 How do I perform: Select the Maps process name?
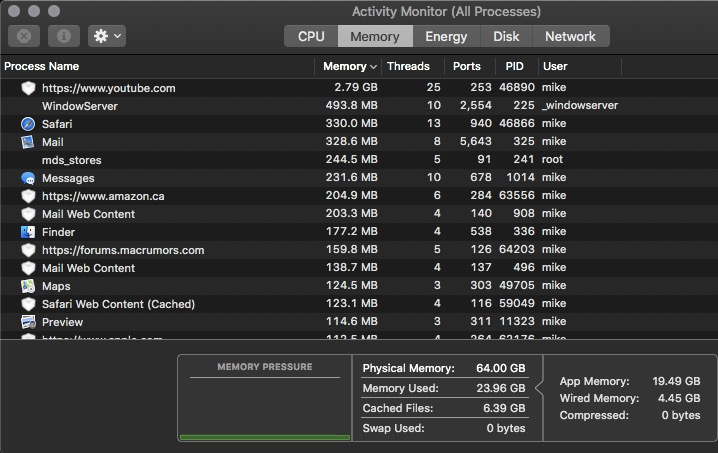click(56, 286)
